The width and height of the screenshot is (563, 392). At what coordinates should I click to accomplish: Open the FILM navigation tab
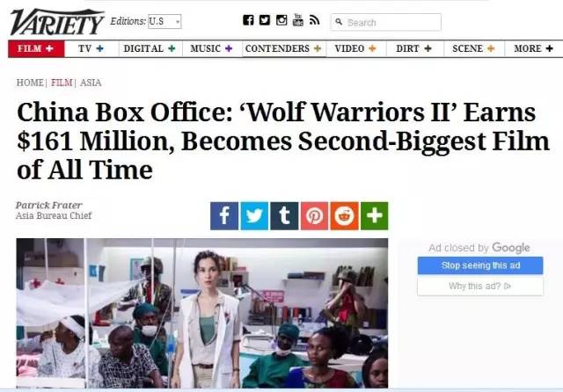click(x=36, y=48)
